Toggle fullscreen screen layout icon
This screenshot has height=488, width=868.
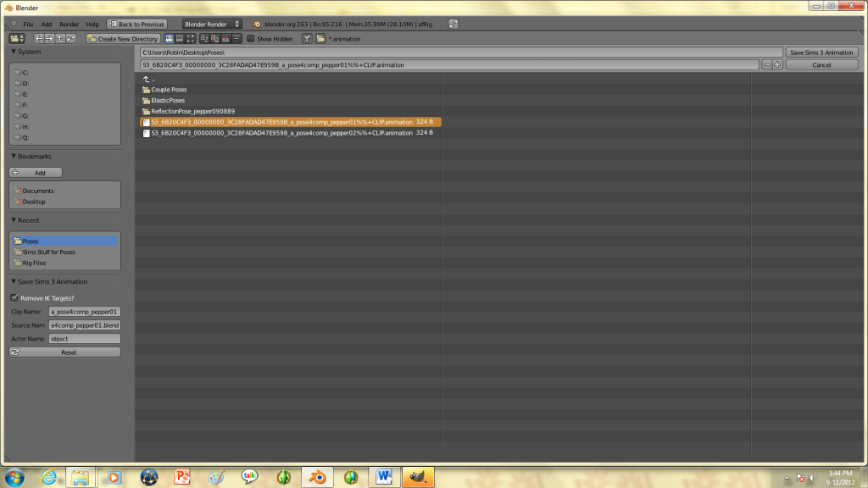453,24
